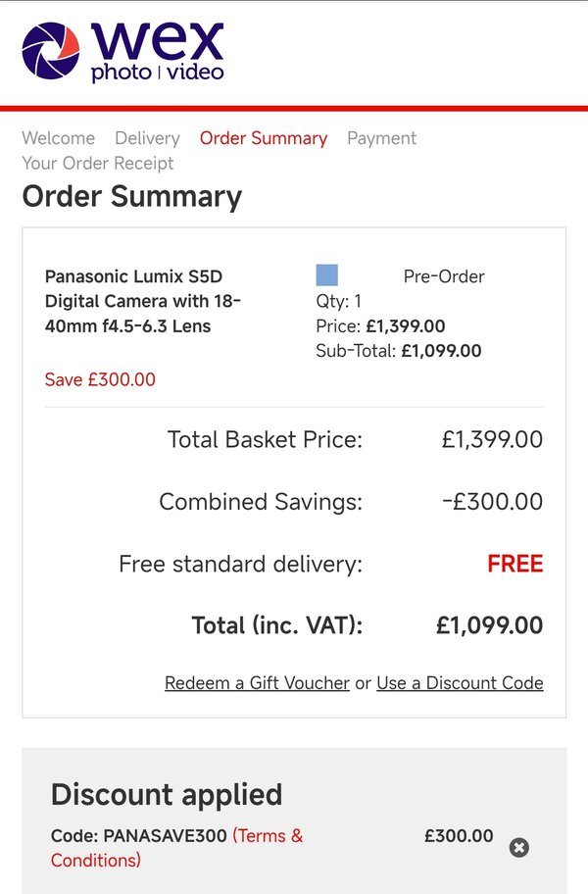Click the blue product thumbnail square
This screenshot has height=894, width=588.
click(x=326, y=275)
